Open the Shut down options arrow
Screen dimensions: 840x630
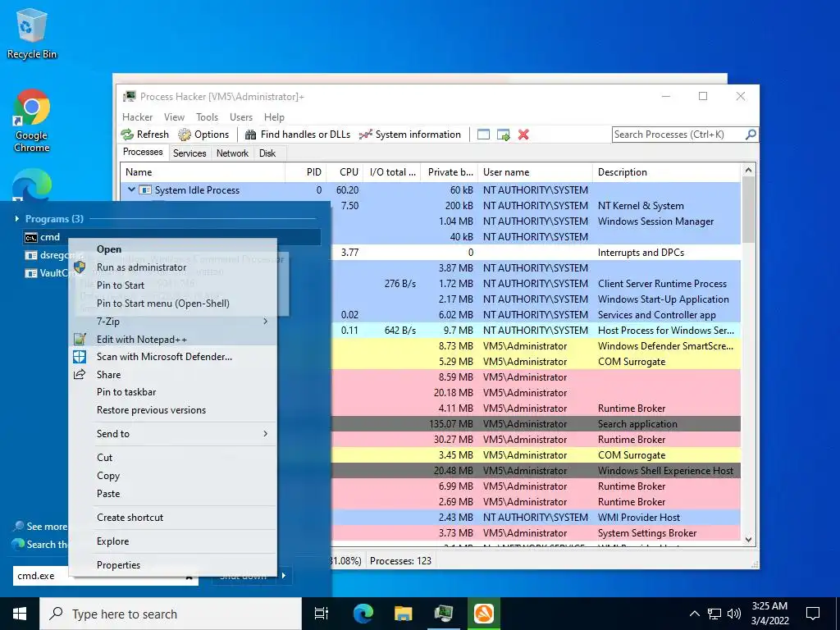click(x=284, y=575)
